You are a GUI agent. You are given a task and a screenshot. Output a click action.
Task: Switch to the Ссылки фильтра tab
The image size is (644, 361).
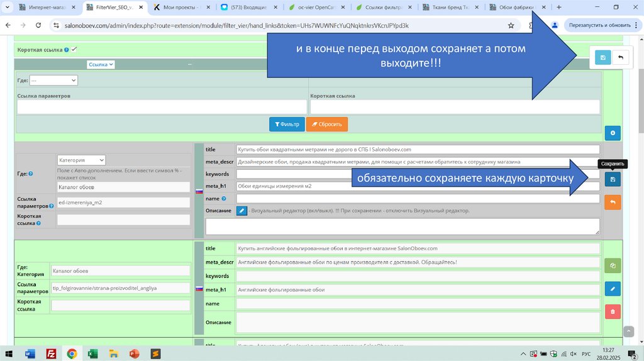[383, 8]
